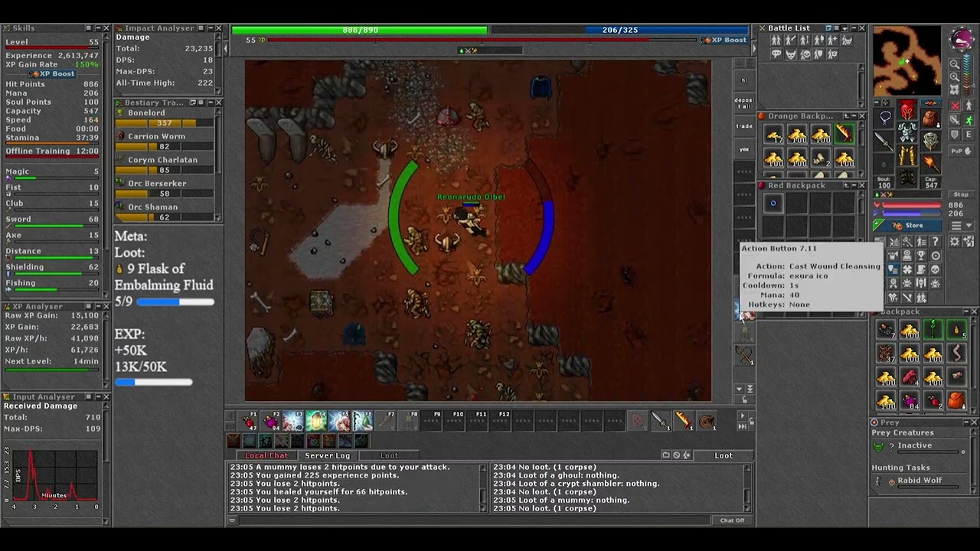The image size is (980, 551).
Task: Click Rabid Wolf hunting task
Action: tap(920, 481)
